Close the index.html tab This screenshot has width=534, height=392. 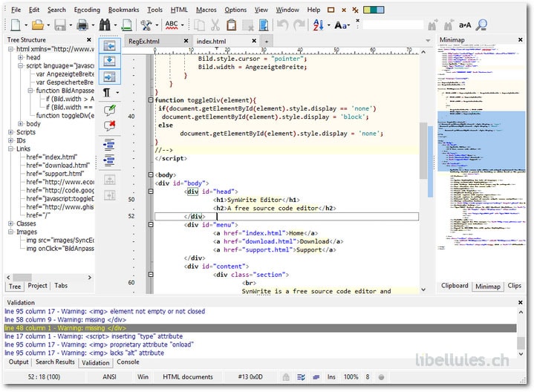click(x=254, y=41)
